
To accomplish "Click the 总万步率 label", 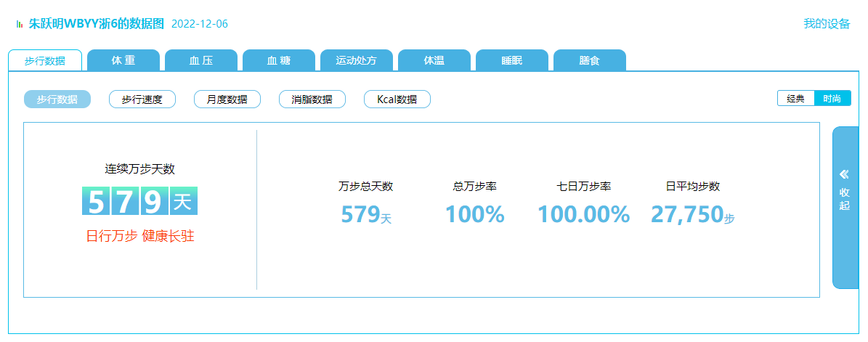I will 474,187.
